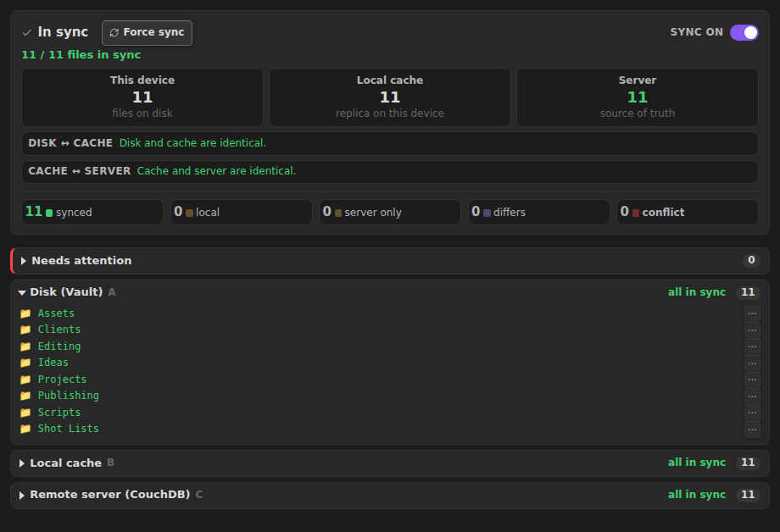Filter by the 11 synced status card

tap(92, 213)
